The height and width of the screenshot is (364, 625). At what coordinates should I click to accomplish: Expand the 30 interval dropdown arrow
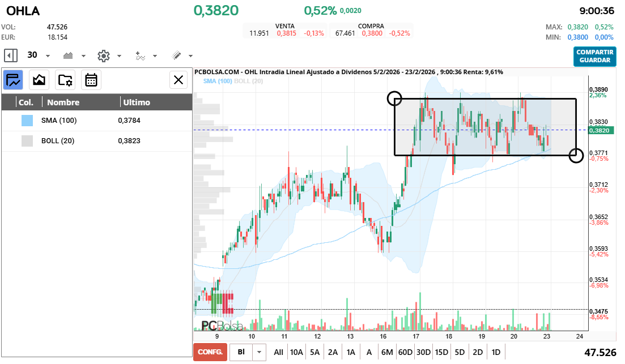click(x=48, y=56)
